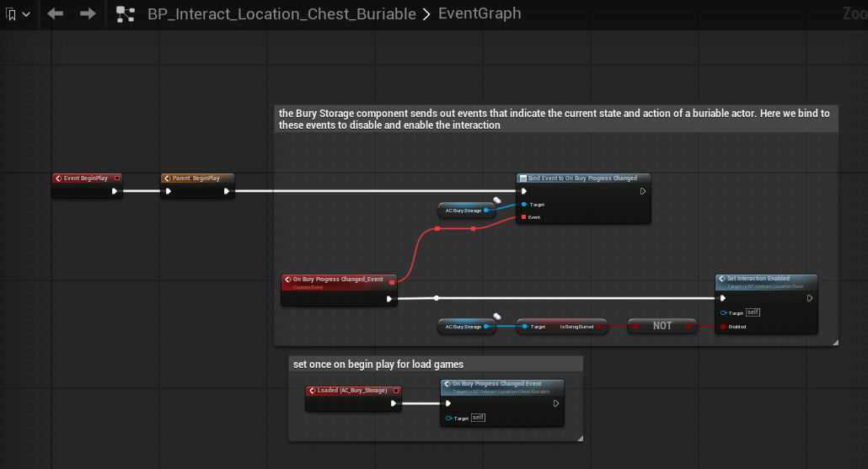This screenshot has height=469, width=868.
Task: Click the Event pin on the Bind Event node
Action: [524, 217]
